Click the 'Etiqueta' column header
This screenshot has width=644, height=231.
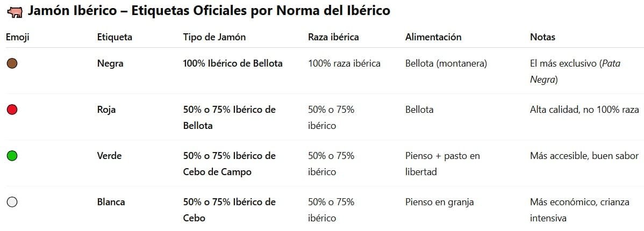[115, 37]
